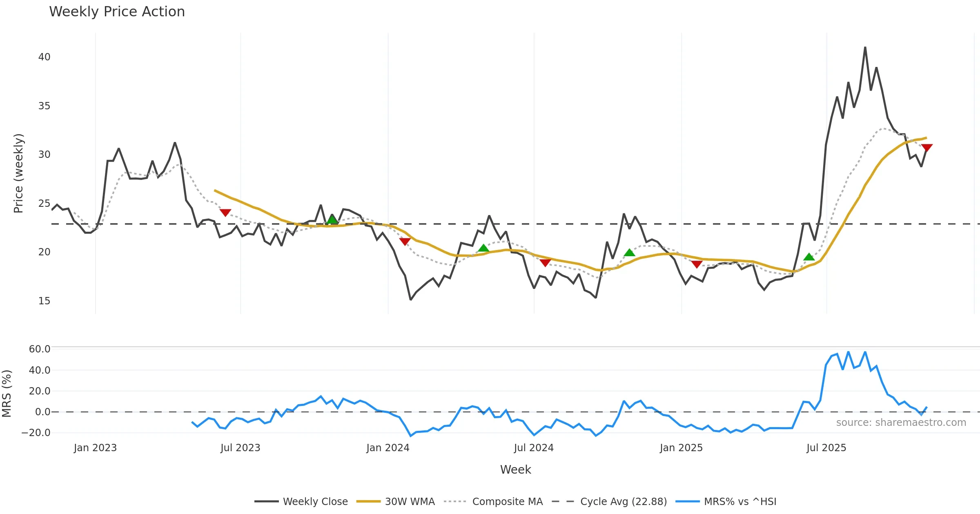Click the final red down-triangle at the chart's right end
The height and width of the screenshot is (514, 980).
click(x=927, y=148)
